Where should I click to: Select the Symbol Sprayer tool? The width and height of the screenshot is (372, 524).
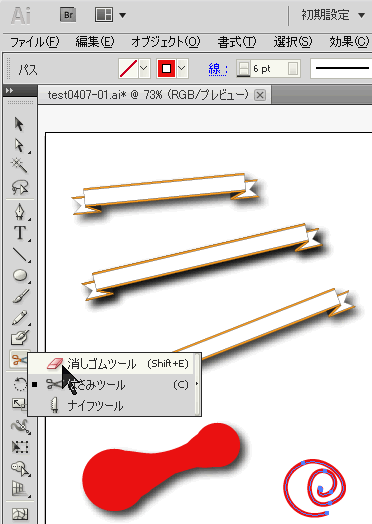[x=20, y=468]
